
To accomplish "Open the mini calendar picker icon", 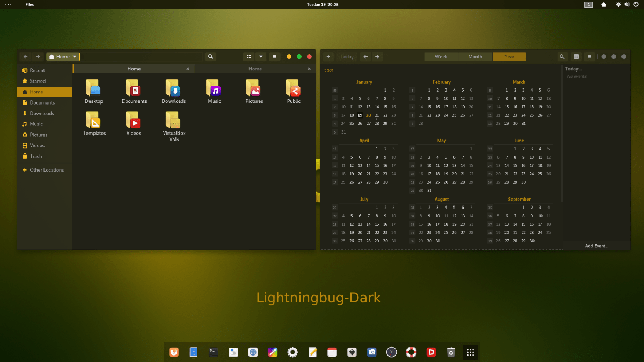I will [575, 56].
